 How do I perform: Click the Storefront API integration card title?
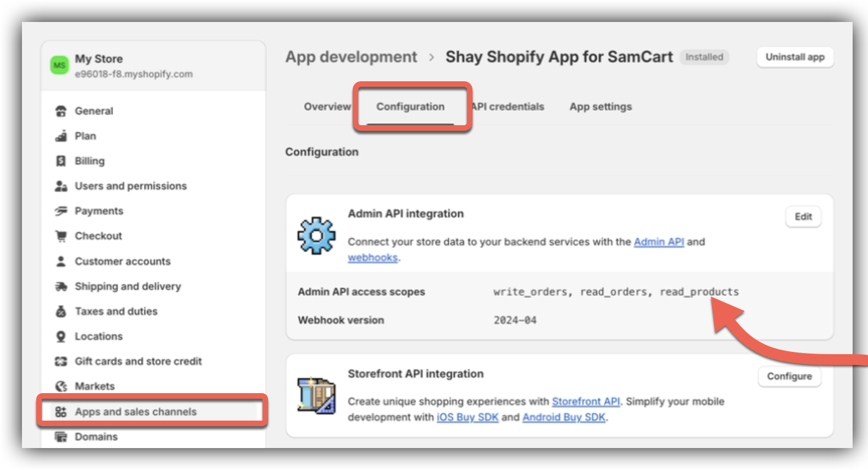click(x=415, y=374)
